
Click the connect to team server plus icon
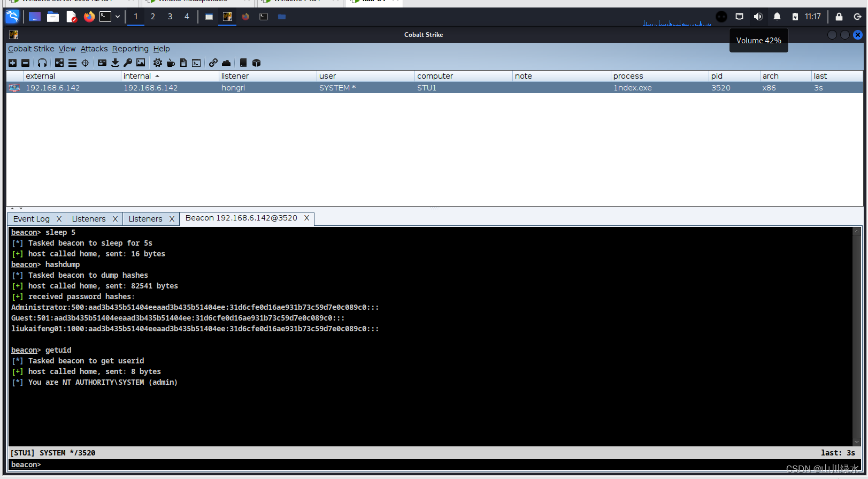[x=12, y=63]
